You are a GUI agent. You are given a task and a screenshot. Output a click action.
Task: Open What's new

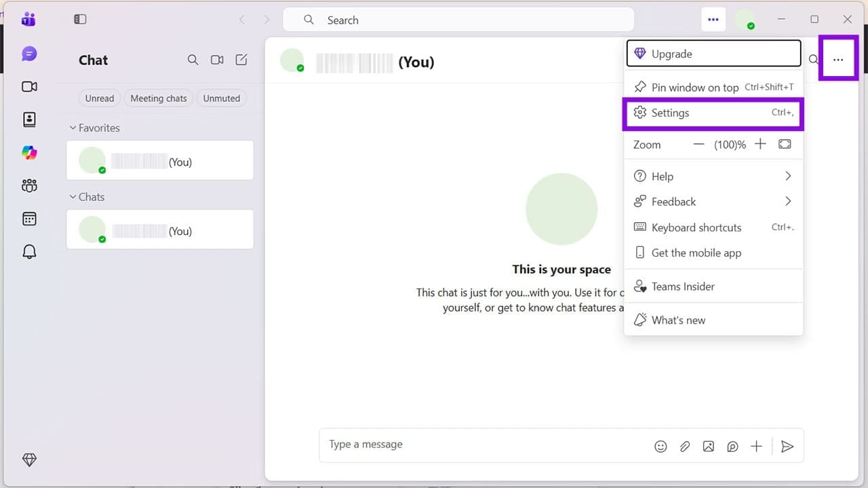713,320
